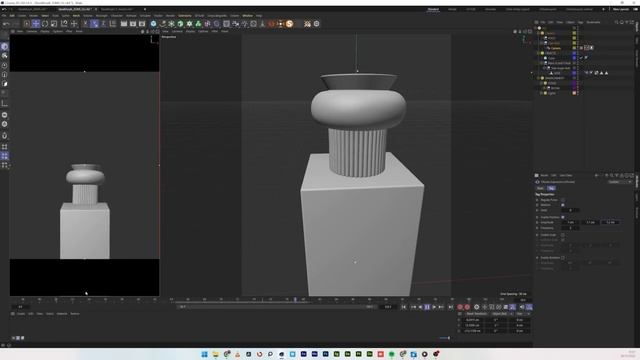Uncheck the Enable Position checkbox
This screenshot has height=360, width=640.
pos(563,217)
